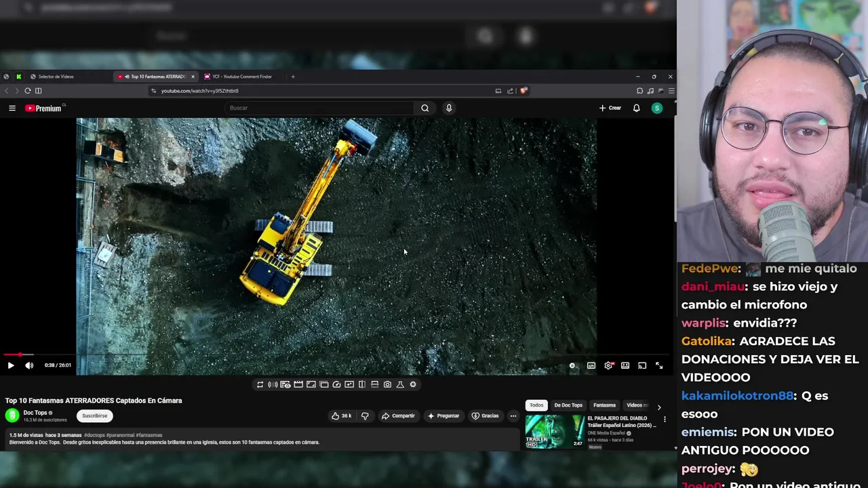868x488 pixels.
Task: Open the YouTube hamburger guide menu
Action: (12, 108)
